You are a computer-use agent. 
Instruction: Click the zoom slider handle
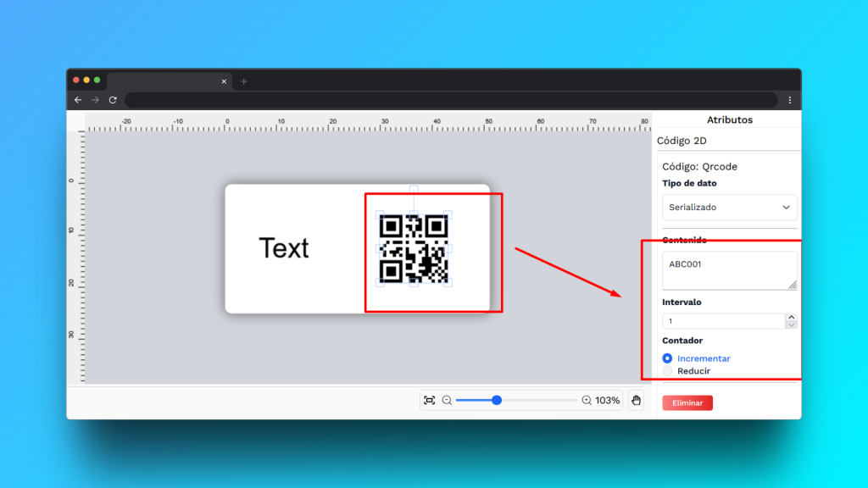click(497, 400)
